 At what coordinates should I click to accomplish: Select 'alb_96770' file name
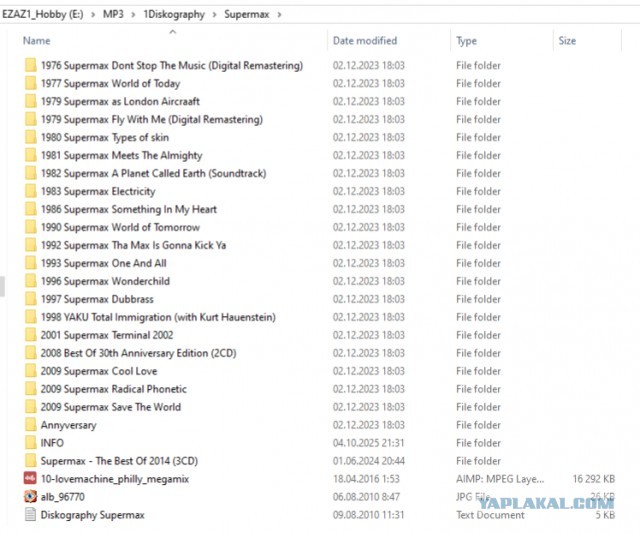tap(62, 497)
